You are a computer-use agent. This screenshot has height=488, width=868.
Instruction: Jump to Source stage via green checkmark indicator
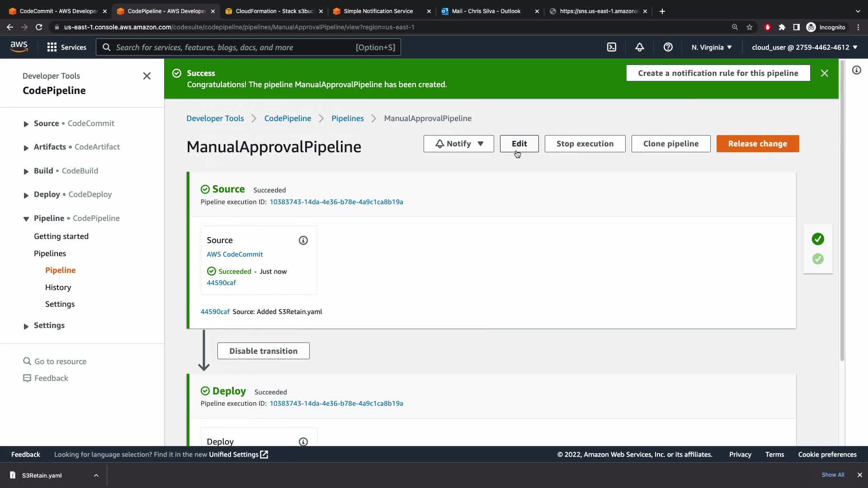tap(817, 239)
